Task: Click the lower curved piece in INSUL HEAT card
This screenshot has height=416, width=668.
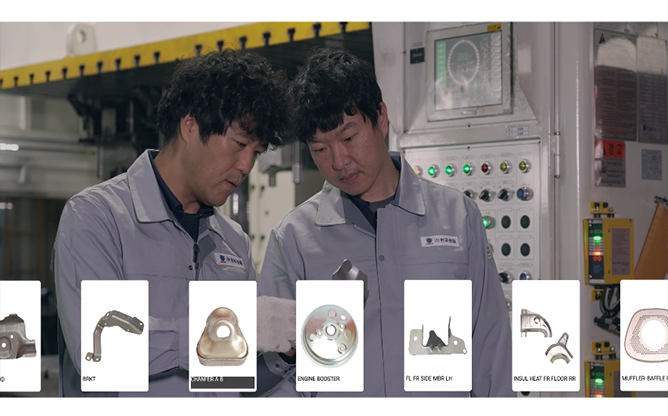Action: [x=559, y=348]
